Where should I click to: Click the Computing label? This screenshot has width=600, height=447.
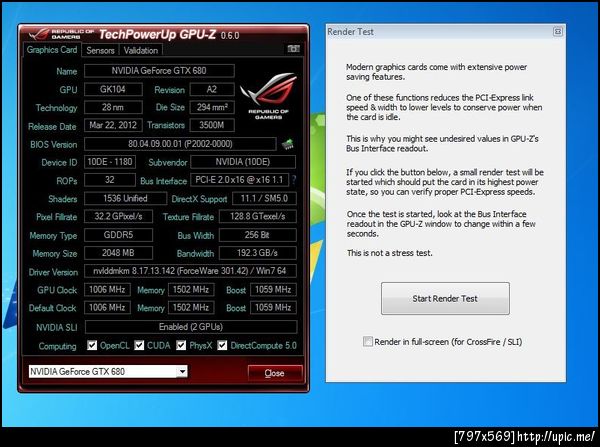click(57, 346)
